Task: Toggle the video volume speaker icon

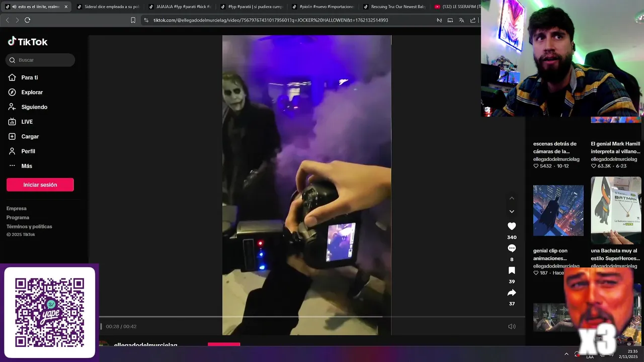Action: click(512, 326)
